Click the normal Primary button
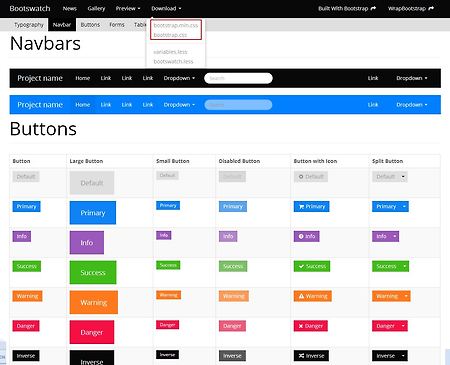The height and width of the screenshot is (365, 450). click(26, 206)
